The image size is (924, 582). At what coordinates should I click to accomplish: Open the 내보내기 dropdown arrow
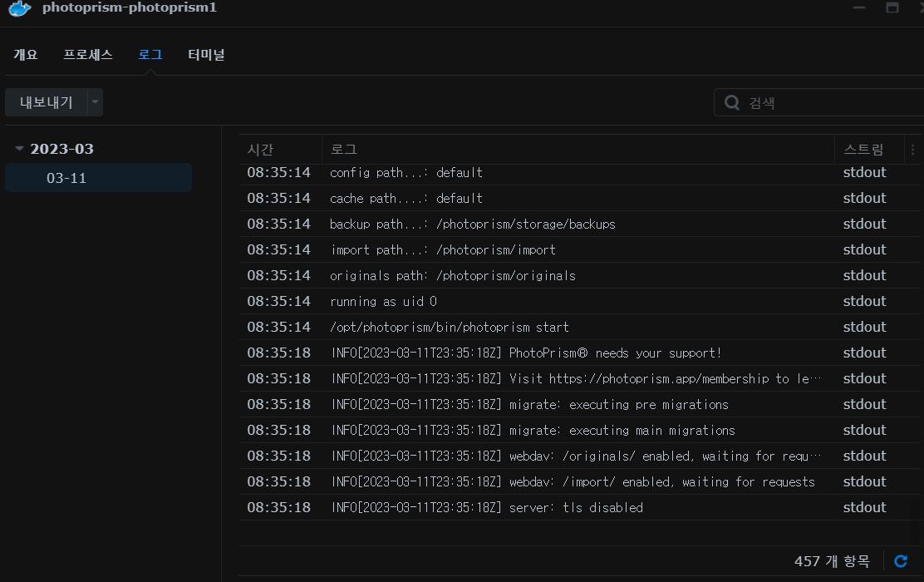(x=95, y=102)
